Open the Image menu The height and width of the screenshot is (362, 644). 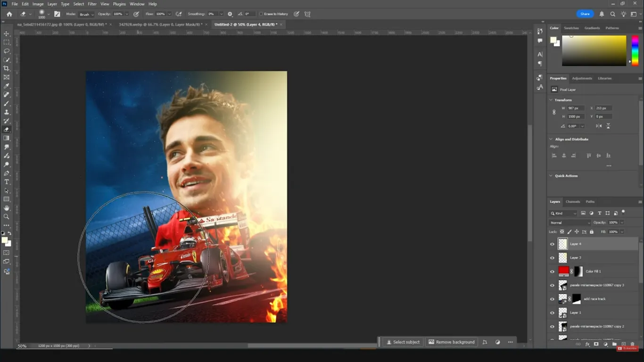click(38, 4)
